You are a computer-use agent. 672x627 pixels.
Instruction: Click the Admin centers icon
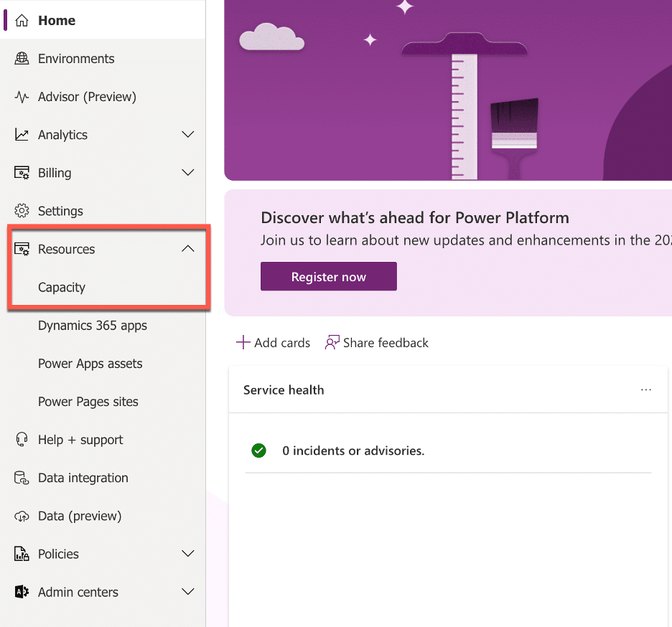tap(22, 592)
